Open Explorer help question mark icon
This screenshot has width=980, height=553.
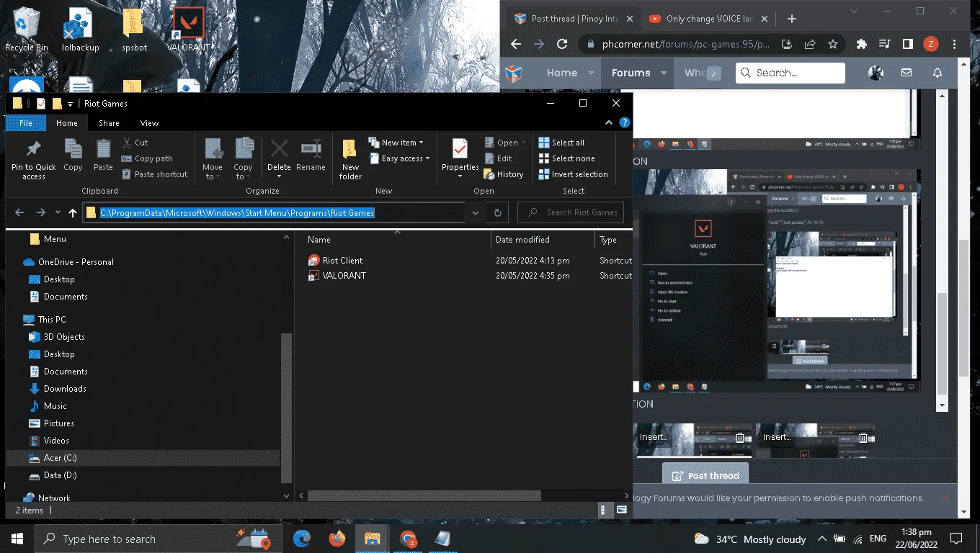625,123
